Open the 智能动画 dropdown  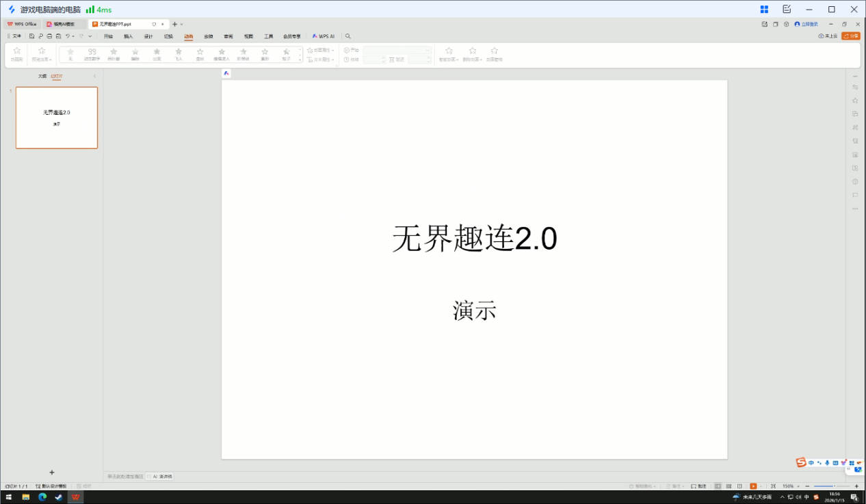tap(449, 55)
